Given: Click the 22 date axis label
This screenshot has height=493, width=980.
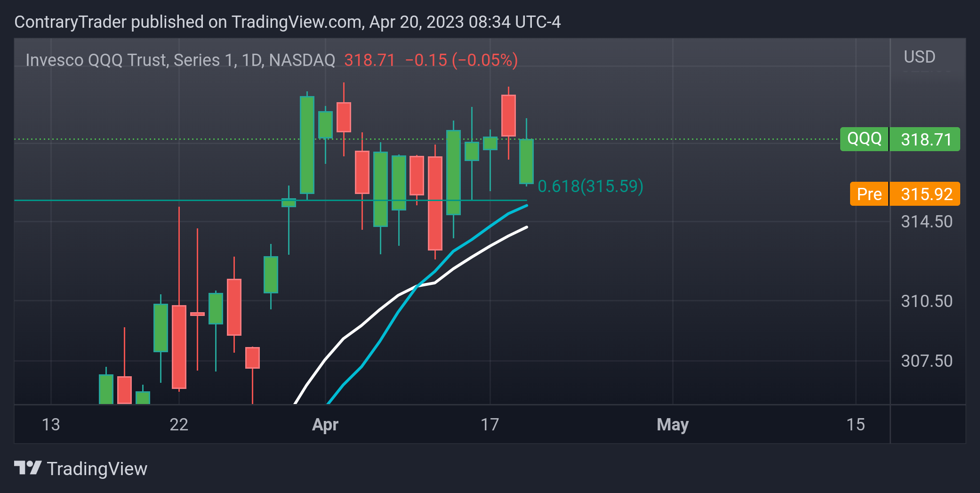Looking at the screenshot, I should [x=179, y=425].
